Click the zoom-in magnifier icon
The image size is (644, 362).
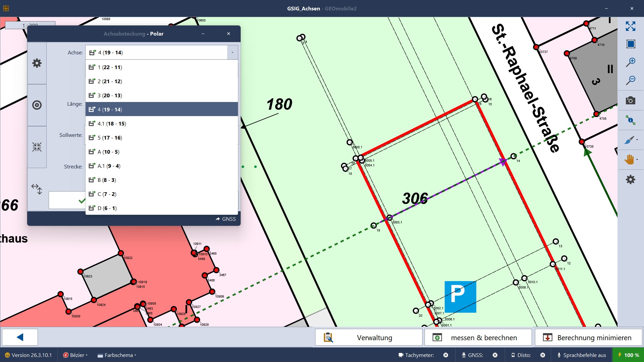click(631, 62)
